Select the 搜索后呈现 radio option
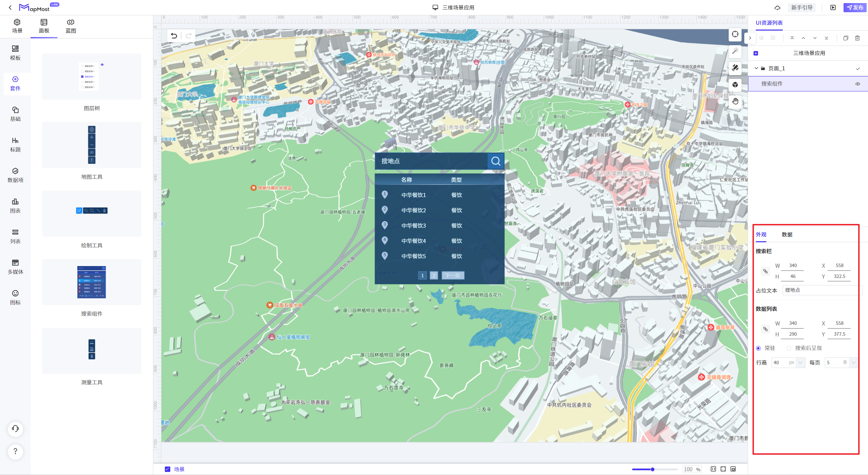Image resolution: width=868 pixels, height=475 pixels. pyautogui.click(x=789, y=348)
